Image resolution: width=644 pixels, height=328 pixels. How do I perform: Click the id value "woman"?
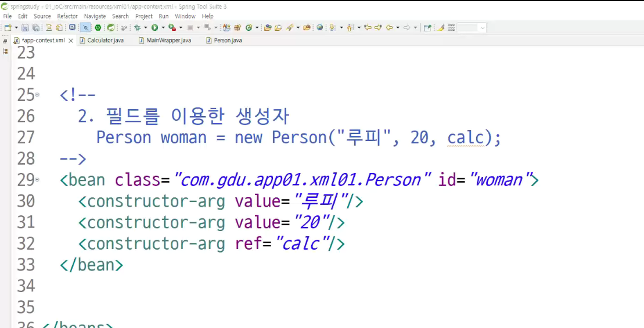coord(500,180)
